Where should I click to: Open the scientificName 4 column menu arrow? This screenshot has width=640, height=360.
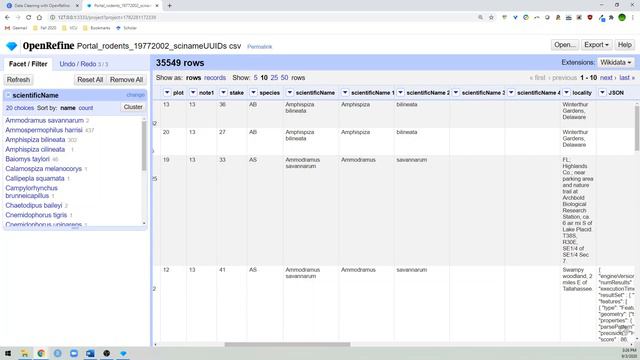(511, 93)
